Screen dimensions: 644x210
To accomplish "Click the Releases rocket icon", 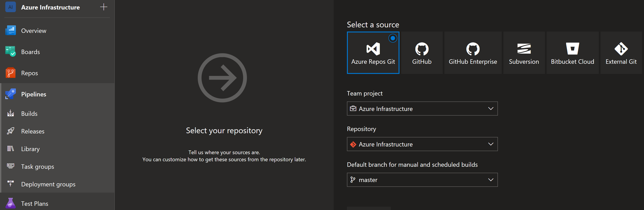I will [11, 131].
